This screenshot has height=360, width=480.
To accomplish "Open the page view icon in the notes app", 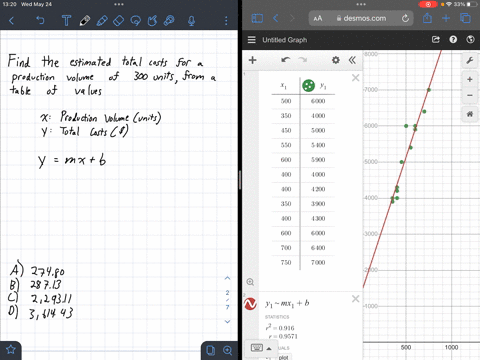I will (211, 350).
